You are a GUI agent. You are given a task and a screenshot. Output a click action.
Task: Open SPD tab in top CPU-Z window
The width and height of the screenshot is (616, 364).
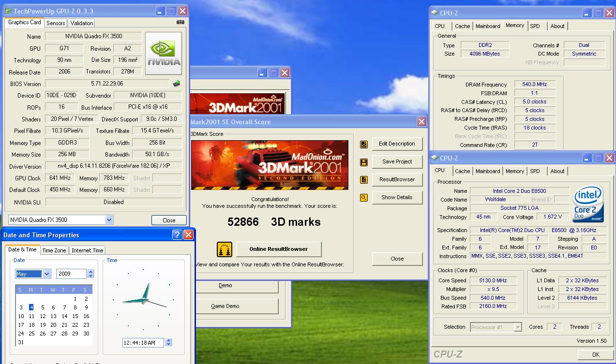tap(535, 26)
